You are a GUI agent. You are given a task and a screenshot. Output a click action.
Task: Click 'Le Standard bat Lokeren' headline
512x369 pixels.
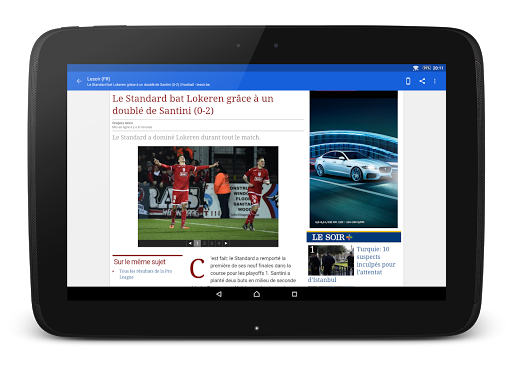193,104
